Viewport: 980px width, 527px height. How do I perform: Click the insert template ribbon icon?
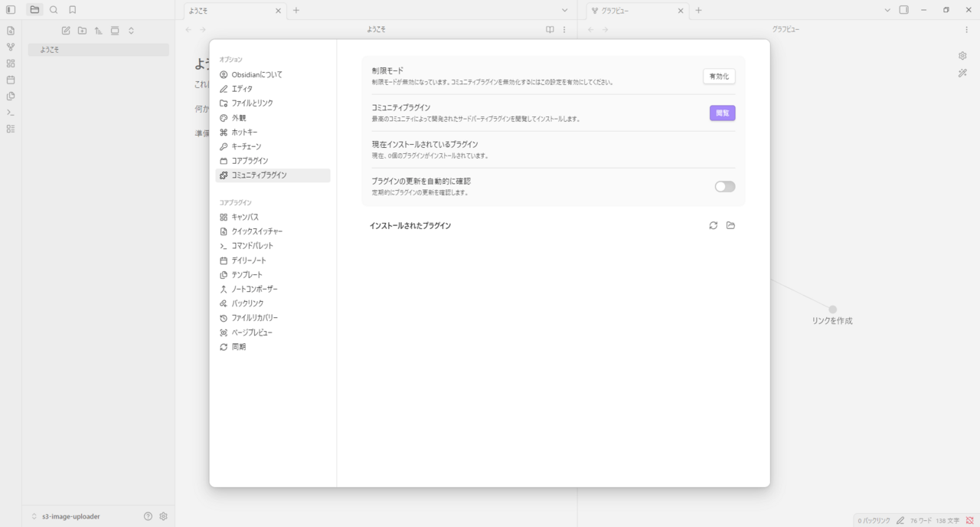point(11,97)
